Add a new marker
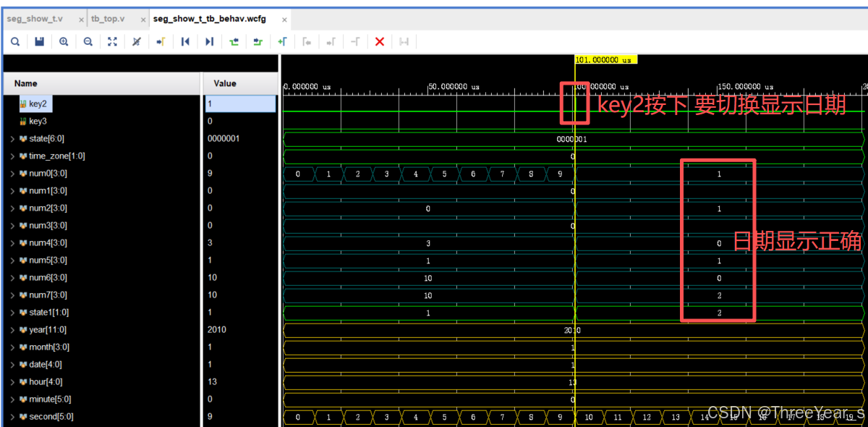 click(282, 42)
